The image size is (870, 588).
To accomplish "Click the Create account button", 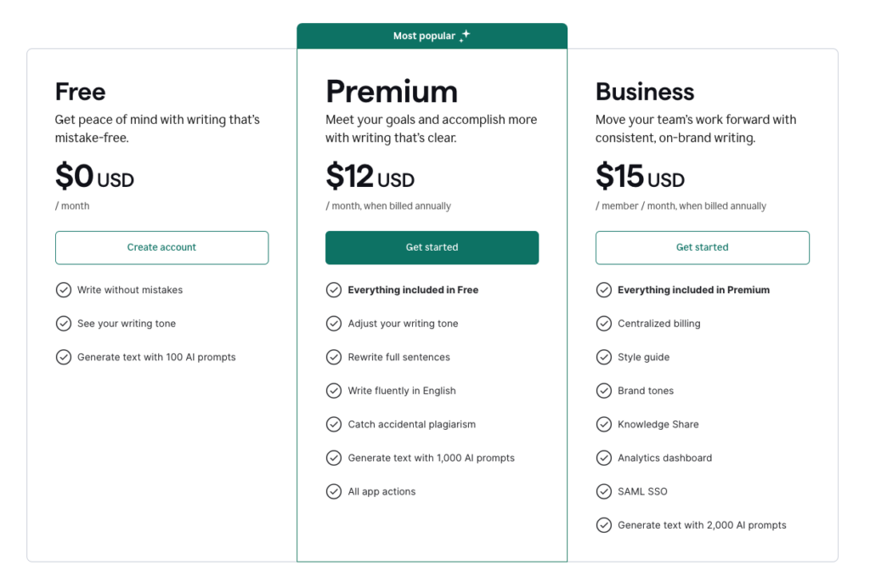I will pos(161,247).
